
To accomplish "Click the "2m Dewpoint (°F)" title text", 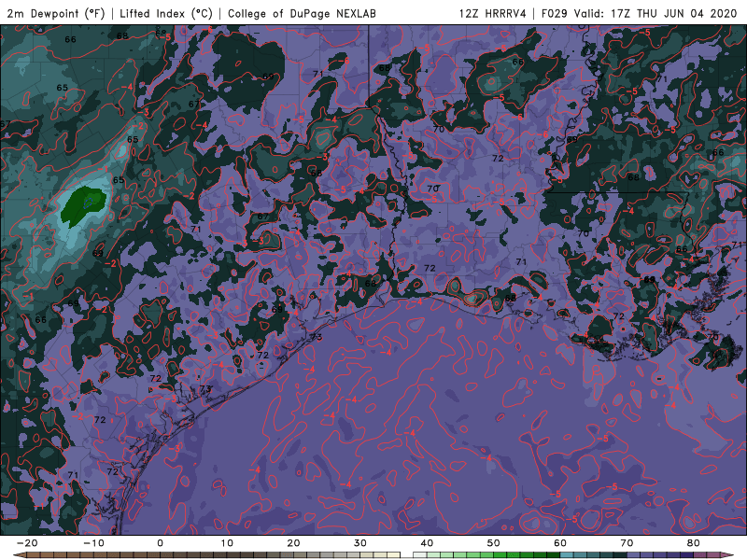I will click(56, 13).
